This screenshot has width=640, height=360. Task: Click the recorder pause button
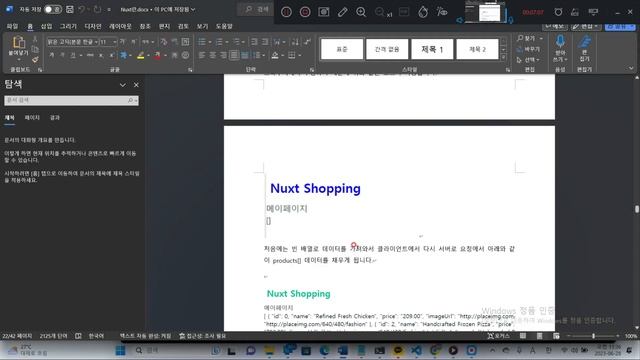[x=287, y=12]
